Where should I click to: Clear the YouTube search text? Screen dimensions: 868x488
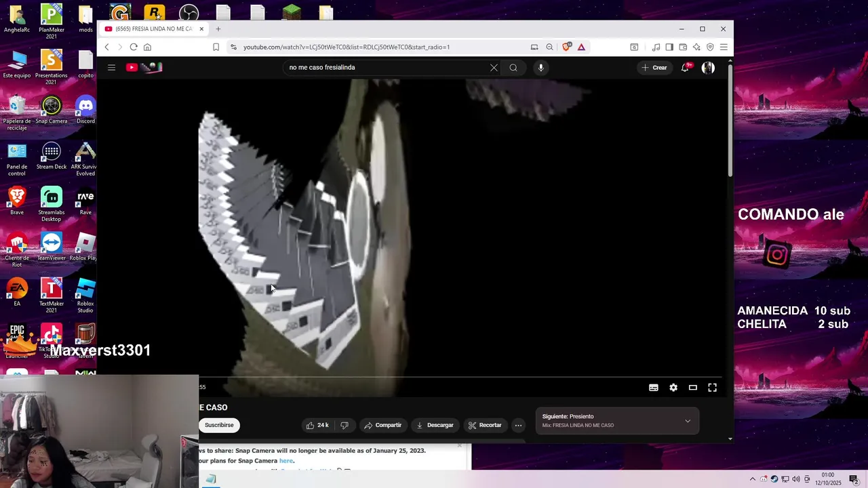pos(494,67)
